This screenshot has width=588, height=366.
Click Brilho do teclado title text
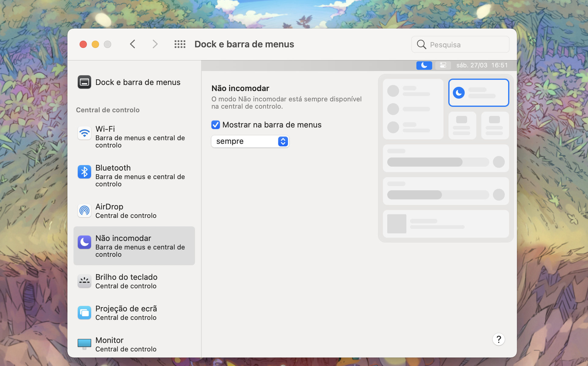(126, 277)
